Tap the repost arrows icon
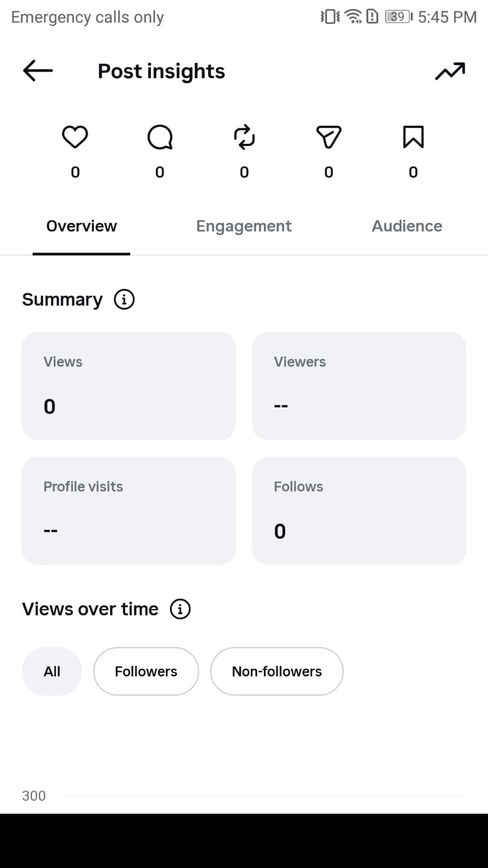Viewport: 488px width, 868px height. point(244,137)
